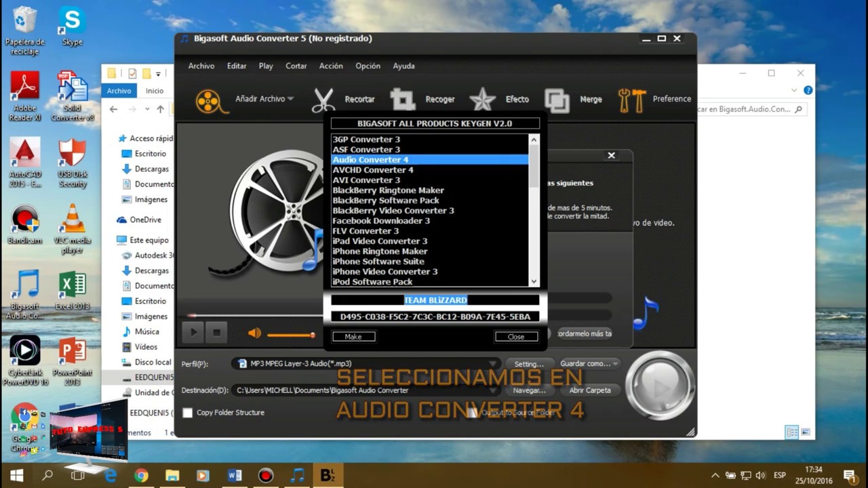
Task: Open the Archivo tab in File Explorer
Action: coord(119,91)
